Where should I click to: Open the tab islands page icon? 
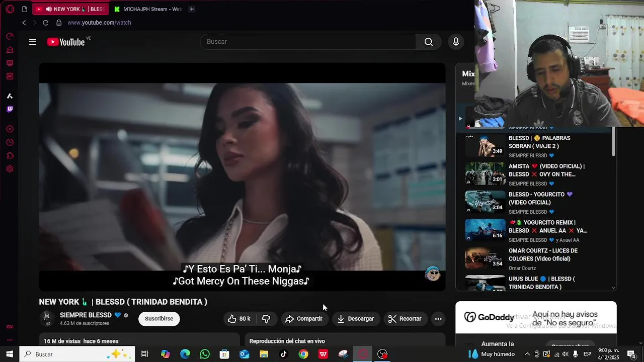tap(25, 9)
